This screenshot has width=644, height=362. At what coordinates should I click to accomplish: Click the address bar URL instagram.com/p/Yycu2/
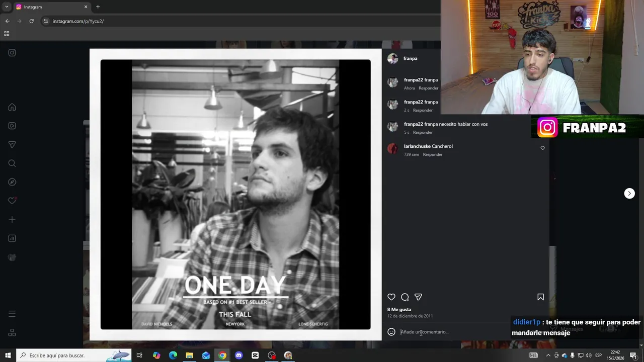click(x=78, y=21)
